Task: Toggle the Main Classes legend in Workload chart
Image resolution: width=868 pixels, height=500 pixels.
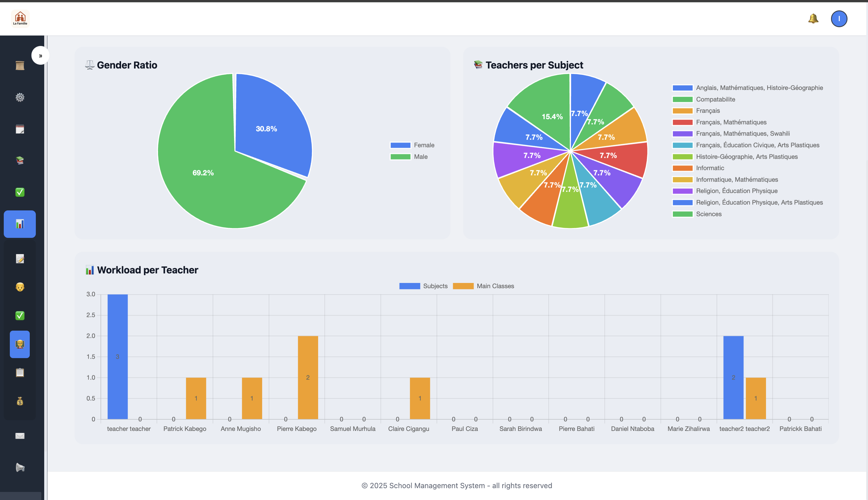Action: pyautogui.click(x=483, y=286)
